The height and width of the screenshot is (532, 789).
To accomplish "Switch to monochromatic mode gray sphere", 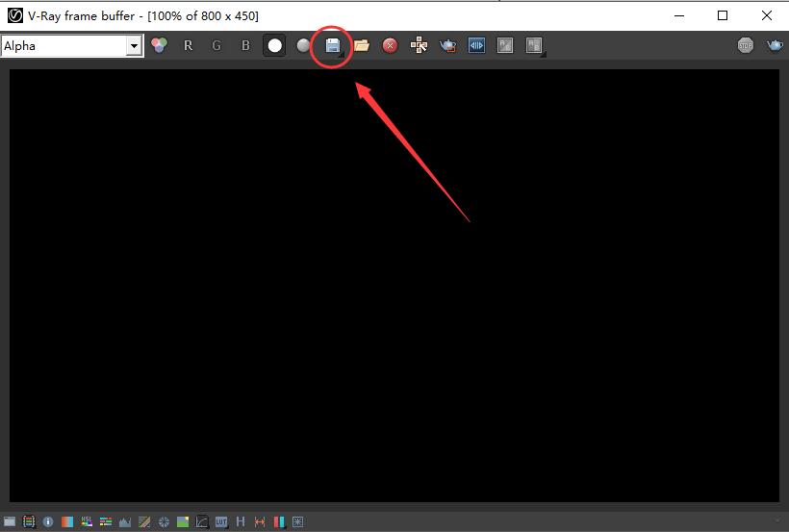I will tap(303, 46).
